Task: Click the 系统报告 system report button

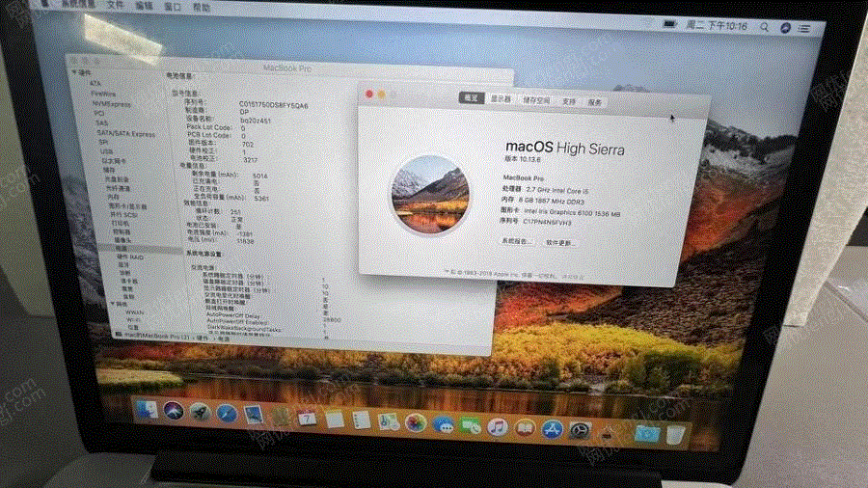Action: [x=517, y=241]
